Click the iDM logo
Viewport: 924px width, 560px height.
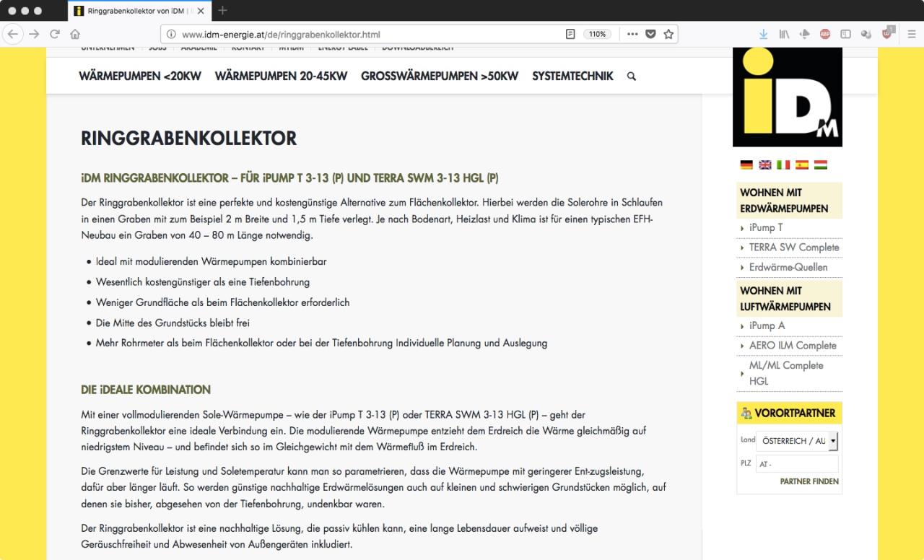(x=788, y=97)
